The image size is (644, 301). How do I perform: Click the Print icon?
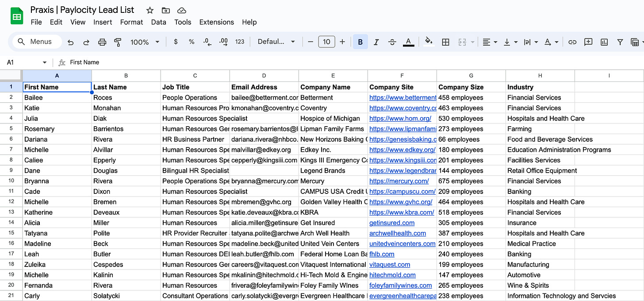pos(102,42)
